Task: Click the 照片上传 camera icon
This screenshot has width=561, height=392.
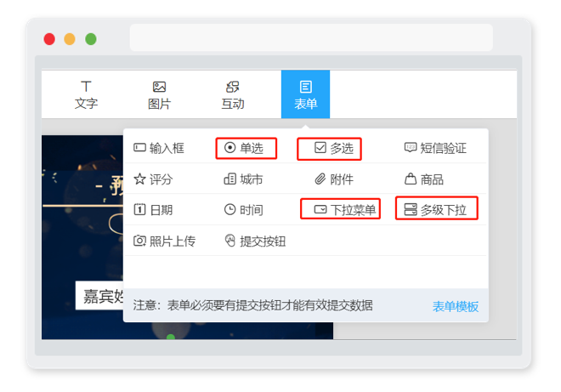Action: (139, 241)
